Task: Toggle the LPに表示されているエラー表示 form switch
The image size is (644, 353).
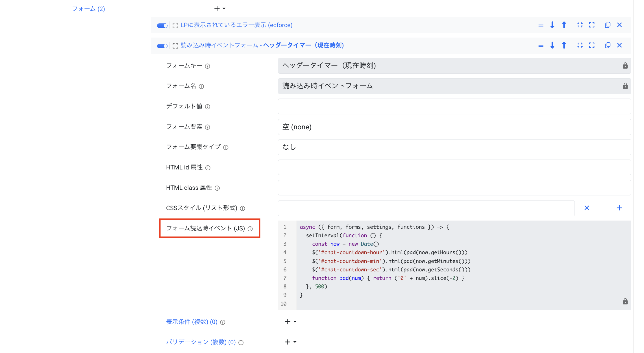Action: [162, 25]
